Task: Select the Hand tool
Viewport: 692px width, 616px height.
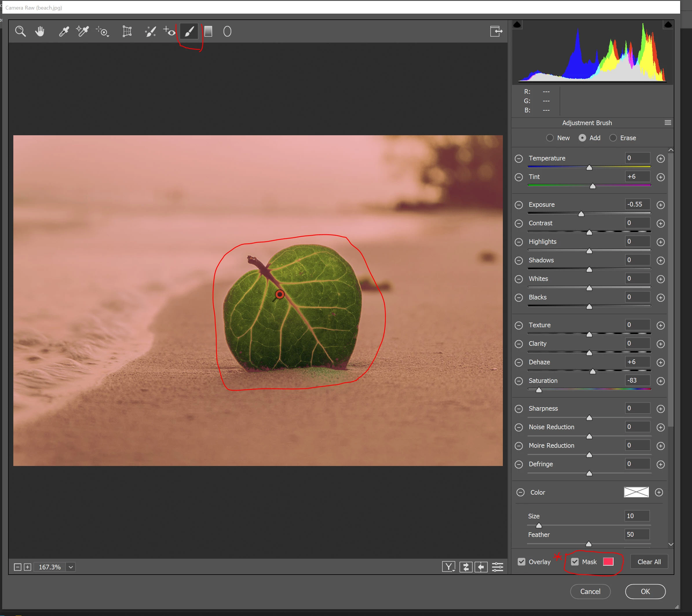Action: pos(40,32)
